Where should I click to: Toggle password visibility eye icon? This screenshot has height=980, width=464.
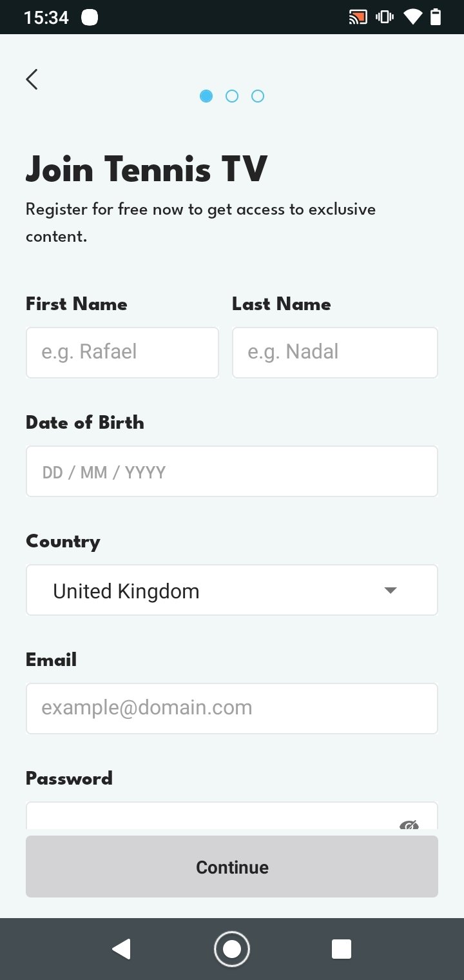click(409, 825)
